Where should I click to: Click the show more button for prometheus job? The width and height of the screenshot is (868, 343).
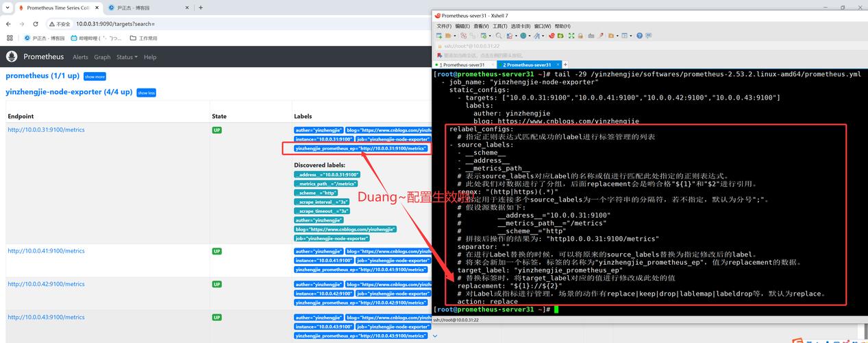click(x=95, y=77)
